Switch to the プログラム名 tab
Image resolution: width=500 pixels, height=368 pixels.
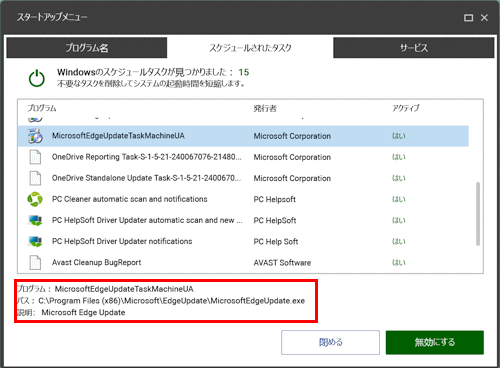tap(87, 48)
